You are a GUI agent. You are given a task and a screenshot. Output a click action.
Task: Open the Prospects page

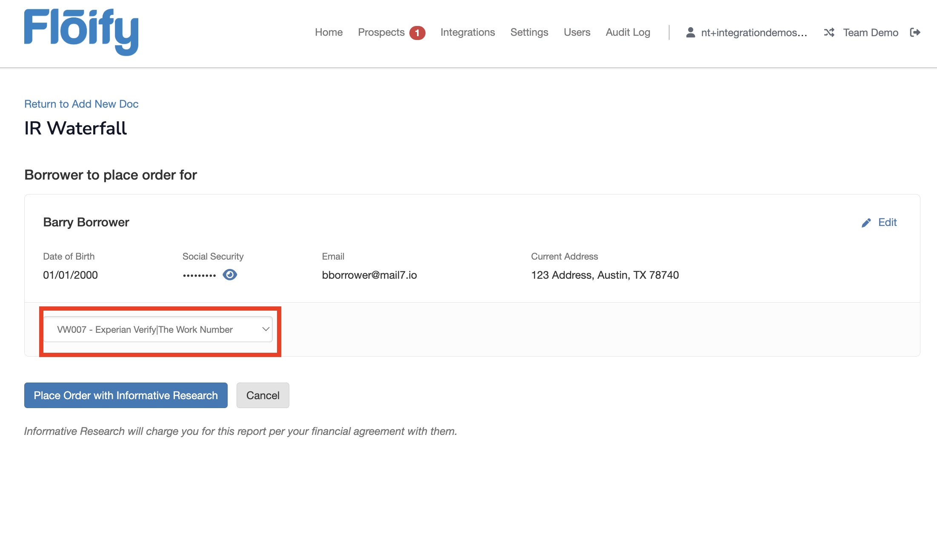381,32
